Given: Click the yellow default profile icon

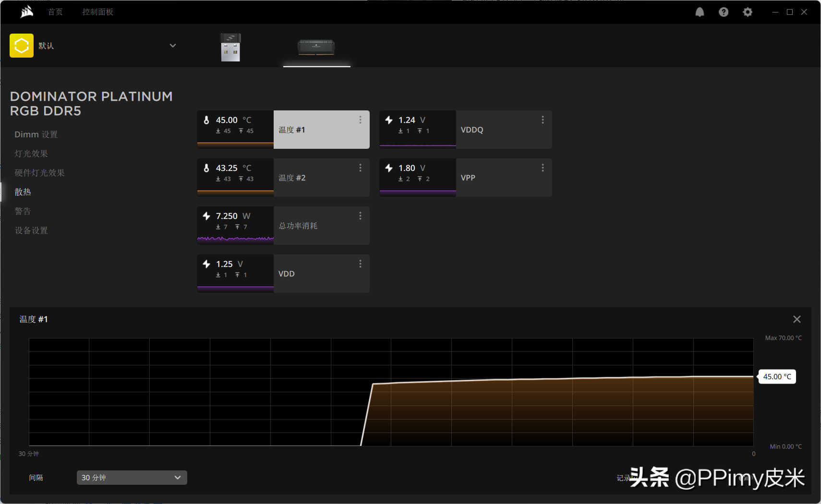Looking at the screenshot, I should 22,46.
